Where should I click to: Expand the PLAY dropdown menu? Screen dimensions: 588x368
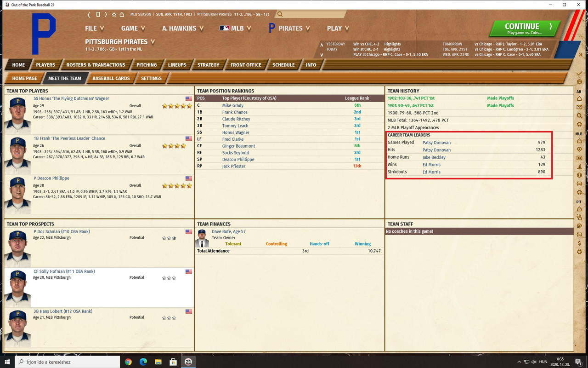338,28
